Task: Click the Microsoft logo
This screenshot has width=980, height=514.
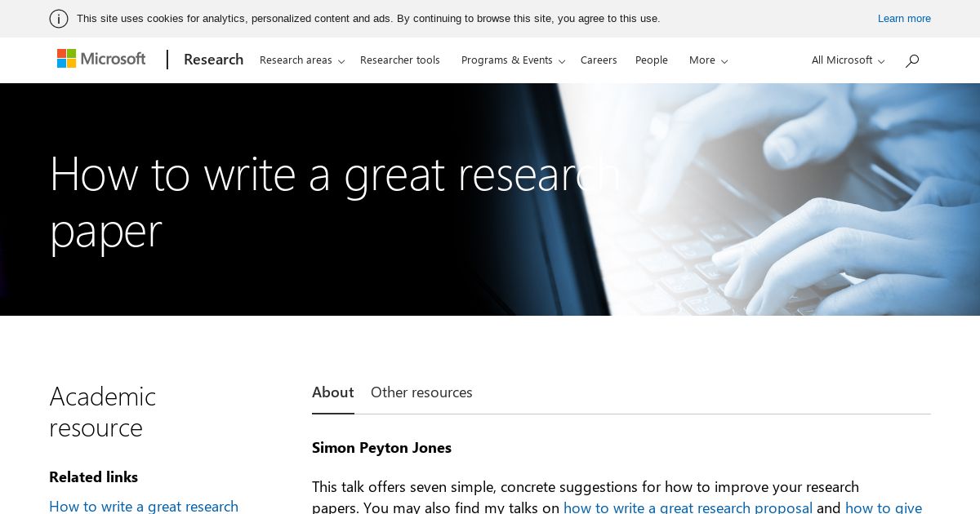Action: [101, 59]
